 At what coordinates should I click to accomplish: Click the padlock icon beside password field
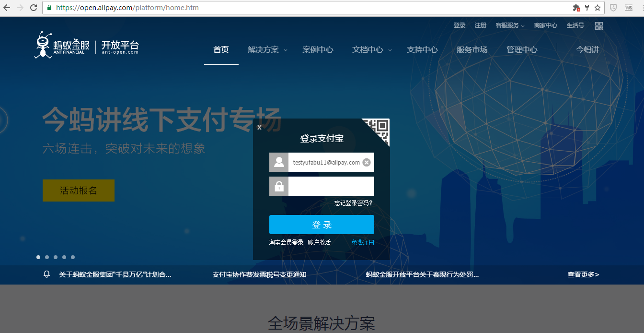(x=279, y=186)
